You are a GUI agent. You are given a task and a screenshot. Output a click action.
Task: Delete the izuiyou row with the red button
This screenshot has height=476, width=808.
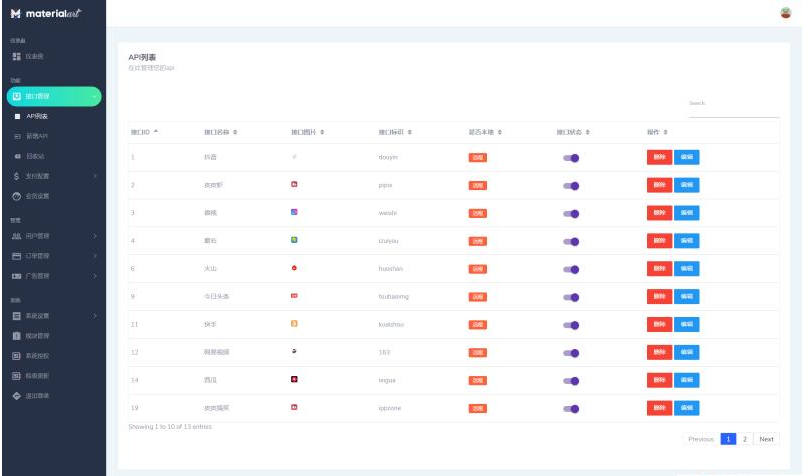click(x=658, y=241)
